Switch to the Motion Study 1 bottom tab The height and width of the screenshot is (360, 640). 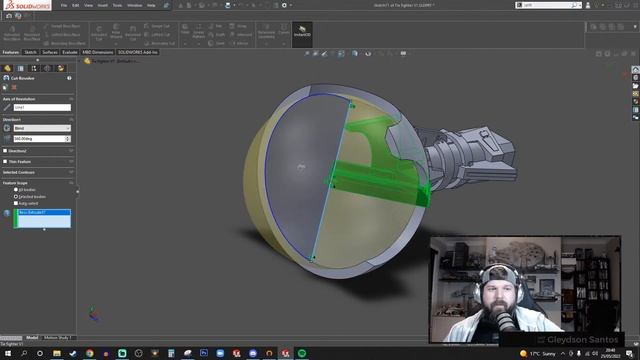pyautogui.click(x=58, y=338)
